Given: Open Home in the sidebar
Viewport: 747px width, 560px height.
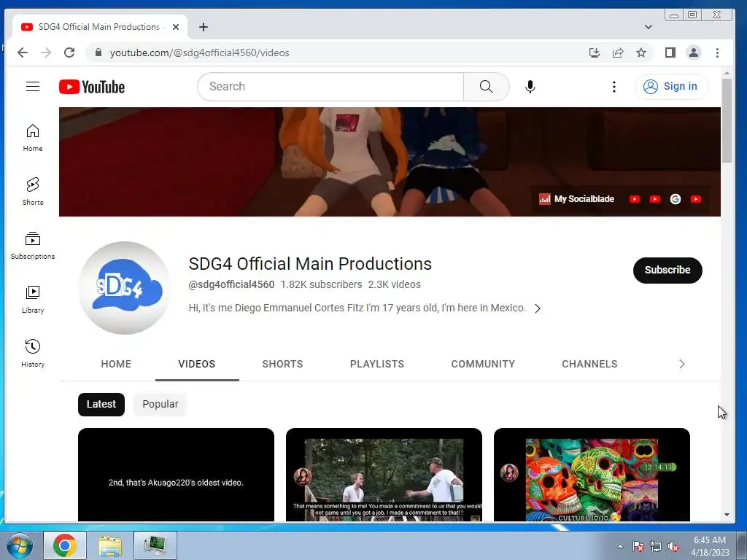Looking at the screenshot, I should 32,138.
